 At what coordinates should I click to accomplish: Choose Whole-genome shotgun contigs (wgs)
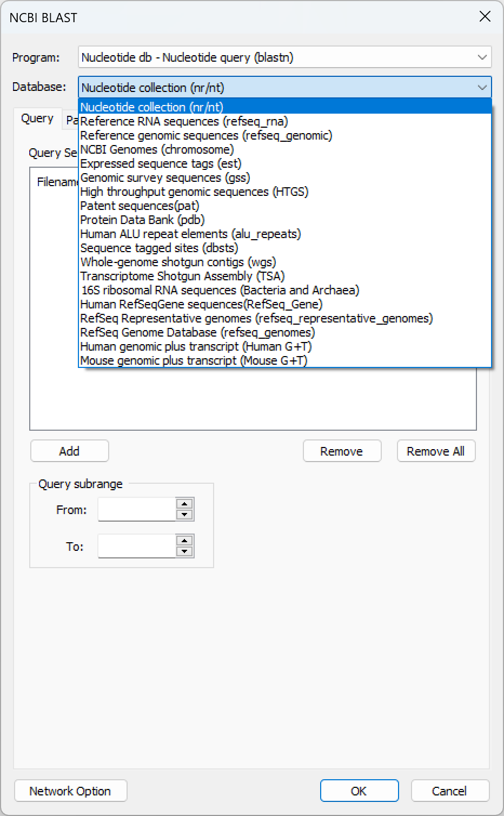click(285, 262)
